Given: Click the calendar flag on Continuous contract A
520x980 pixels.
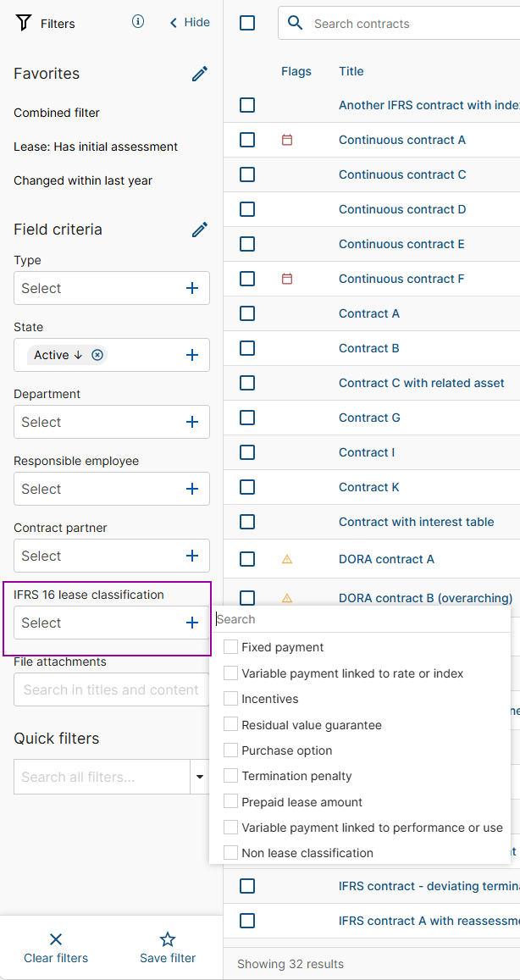Looking at the screenshot, I should [x=287, y=140].
